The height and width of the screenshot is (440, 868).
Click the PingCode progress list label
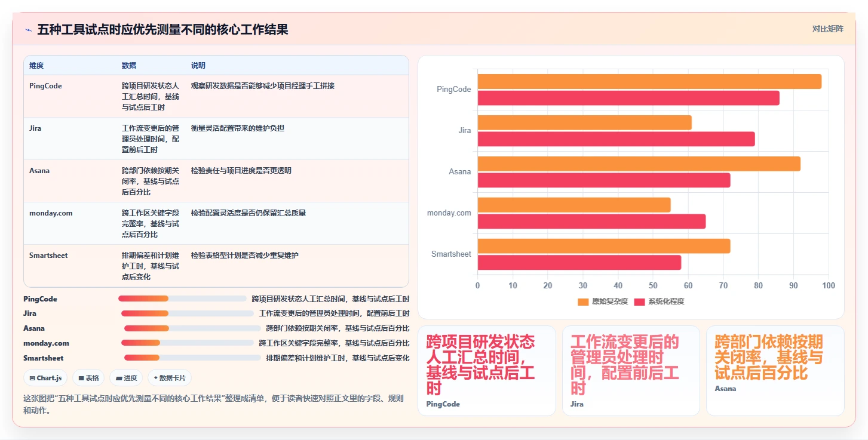(40, 299)
